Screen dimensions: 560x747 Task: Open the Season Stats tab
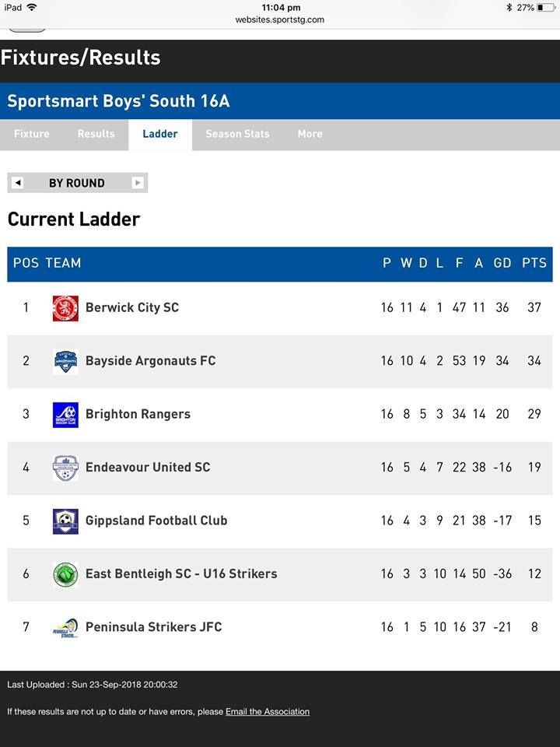pos(238,135)
